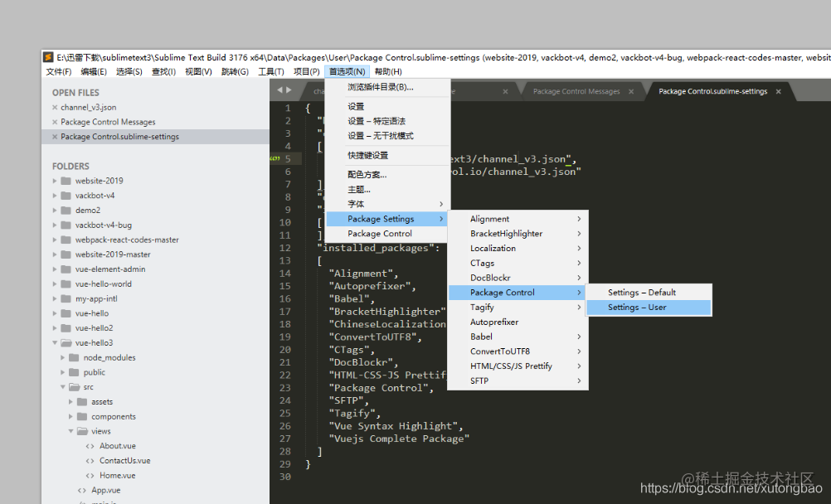The height and width of the screenshot is (504, 831).
Task: Open the 工具(T) menu
Action: point(271,71)
